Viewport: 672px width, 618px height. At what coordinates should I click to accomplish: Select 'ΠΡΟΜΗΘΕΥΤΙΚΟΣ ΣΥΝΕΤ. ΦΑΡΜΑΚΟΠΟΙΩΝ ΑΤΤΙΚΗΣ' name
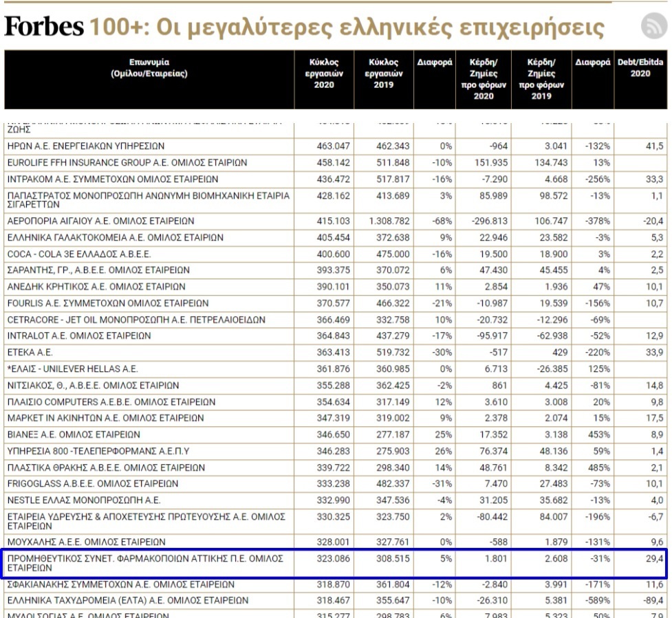(x=145, y=563)
